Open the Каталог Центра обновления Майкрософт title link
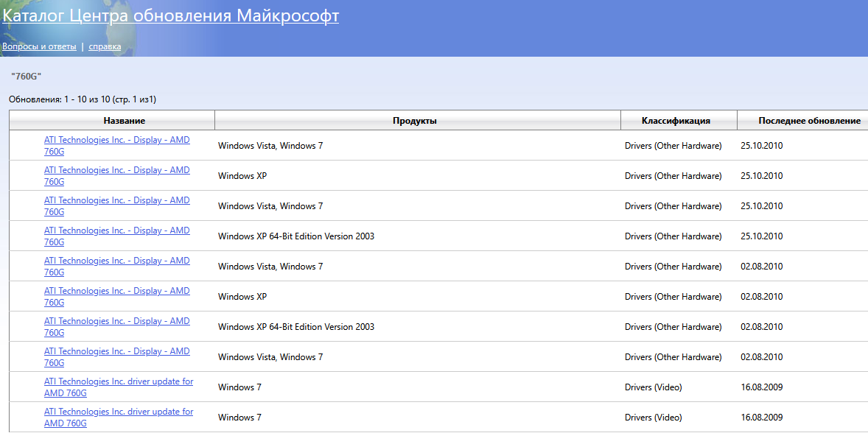868x447 pixels. click(x=170, y=15)
